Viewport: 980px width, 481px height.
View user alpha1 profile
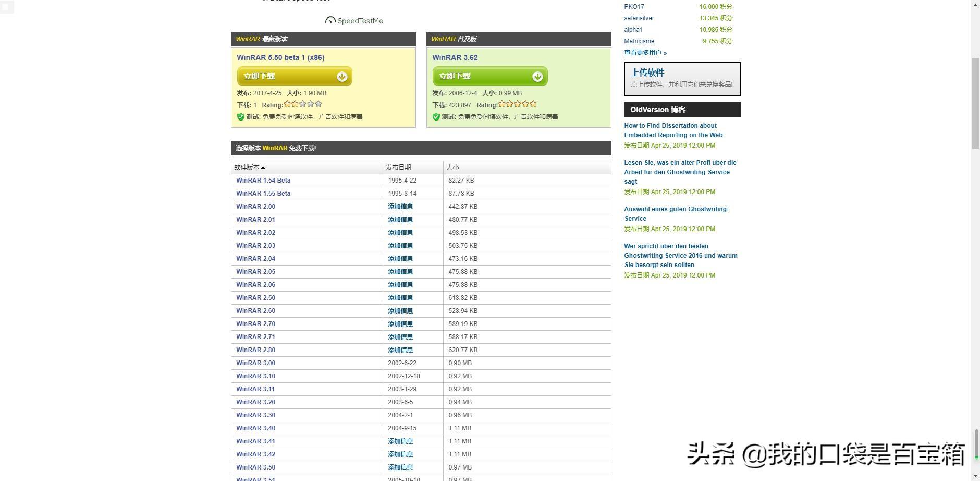tap(633, 30)
